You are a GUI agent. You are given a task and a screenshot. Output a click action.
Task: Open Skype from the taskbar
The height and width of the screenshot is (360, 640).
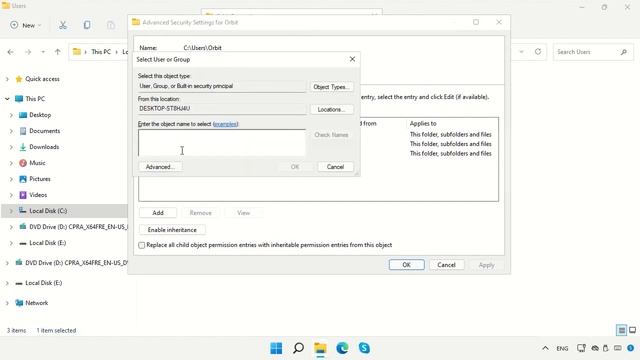point(364,348)
